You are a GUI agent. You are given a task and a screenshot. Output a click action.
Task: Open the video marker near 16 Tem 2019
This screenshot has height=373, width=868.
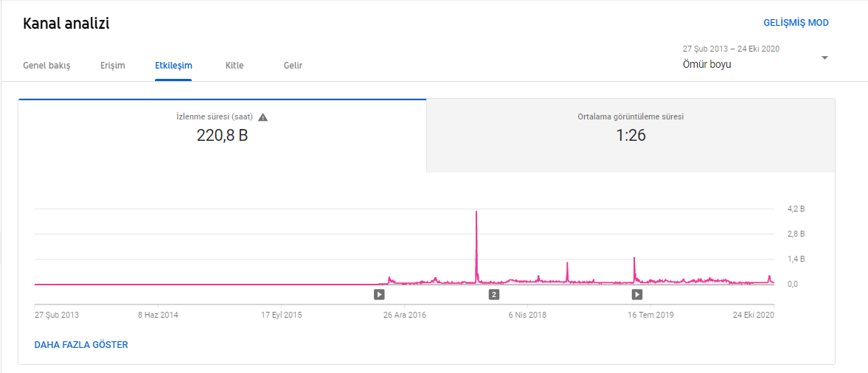pos(637,294)
